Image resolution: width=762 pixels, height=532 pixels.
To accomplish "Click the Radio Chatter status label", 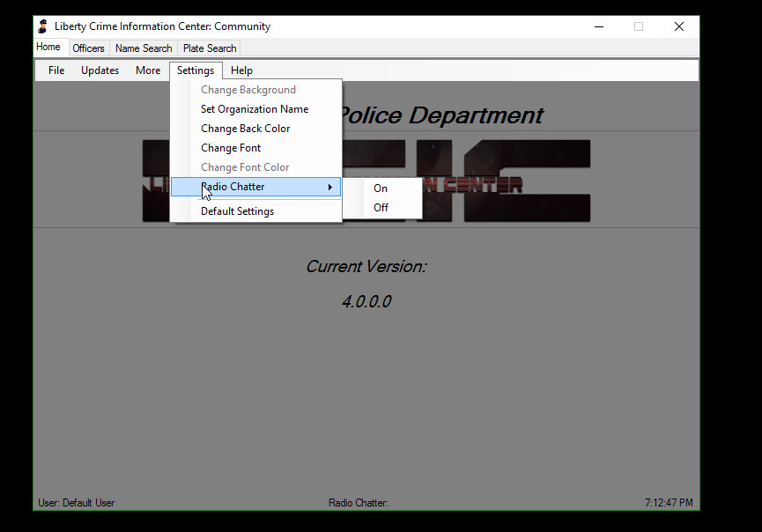I will (358, 503).
